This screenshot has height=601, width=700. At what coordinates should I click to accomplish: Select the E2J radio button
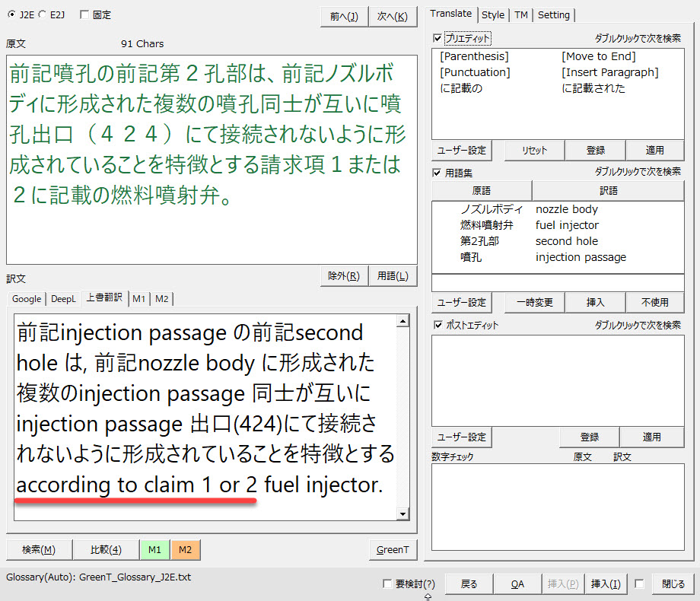43,14
